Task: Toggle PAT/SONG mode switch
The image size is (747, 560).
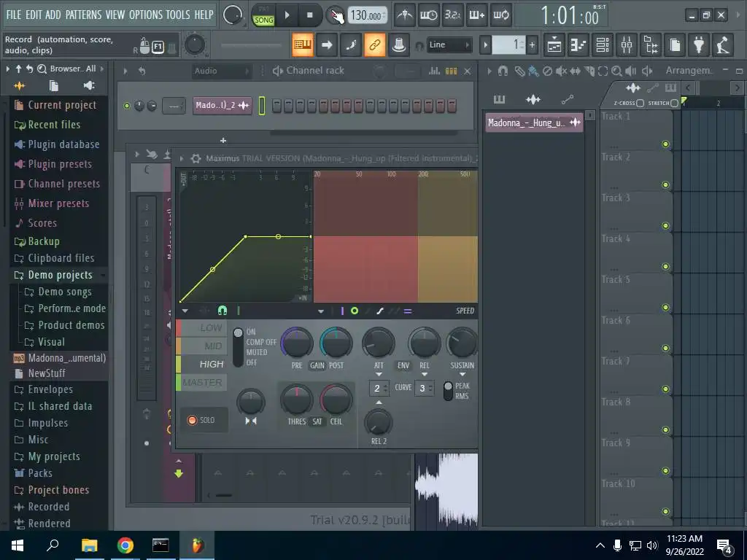Action: 263,15
